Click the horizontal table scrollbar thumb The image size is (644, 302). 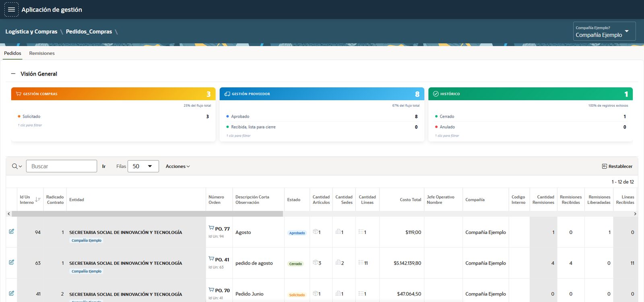147,214
